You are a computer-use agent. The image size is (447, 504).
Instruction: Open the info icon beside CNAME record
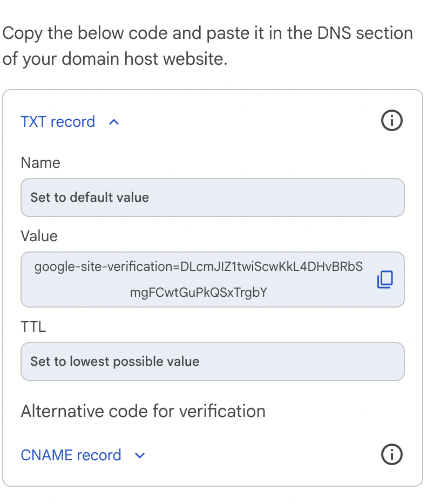(392, 455)
